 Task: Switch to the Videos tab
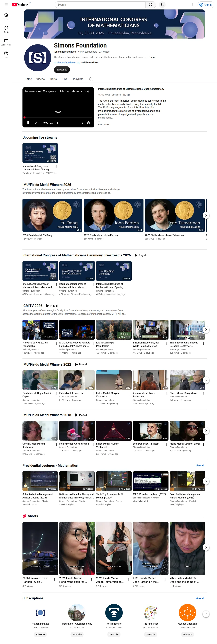[41, 79]
